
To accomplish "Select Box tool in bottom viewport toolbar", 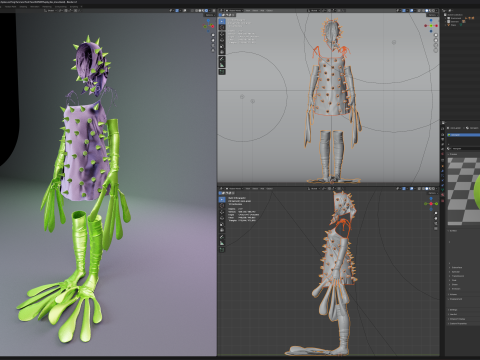I will [222, 199].
